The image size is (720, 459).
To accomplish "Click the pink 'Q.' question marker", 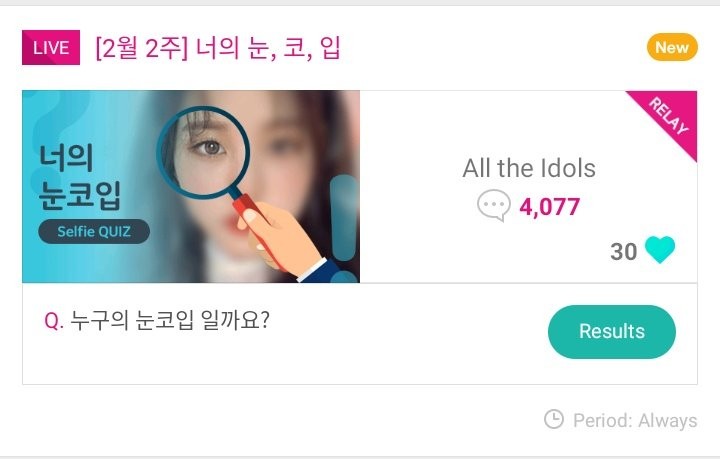I will (54, 323).
